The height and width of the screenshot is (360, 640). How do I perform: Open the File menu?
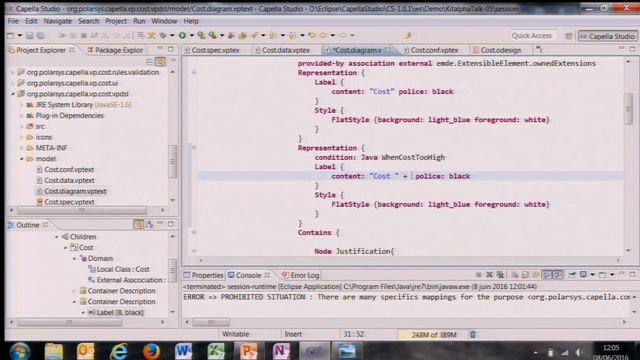click(13, 21)
